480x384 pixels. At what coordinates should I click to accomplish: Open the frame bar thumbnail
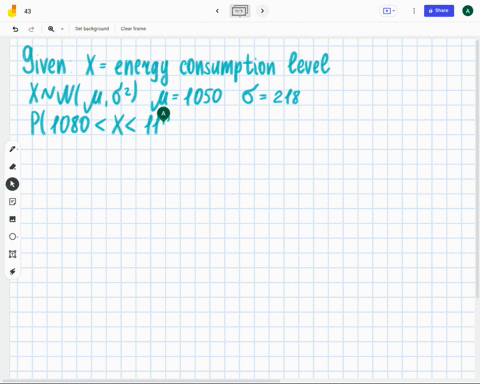pyautogui.click(x=240, y=11)
